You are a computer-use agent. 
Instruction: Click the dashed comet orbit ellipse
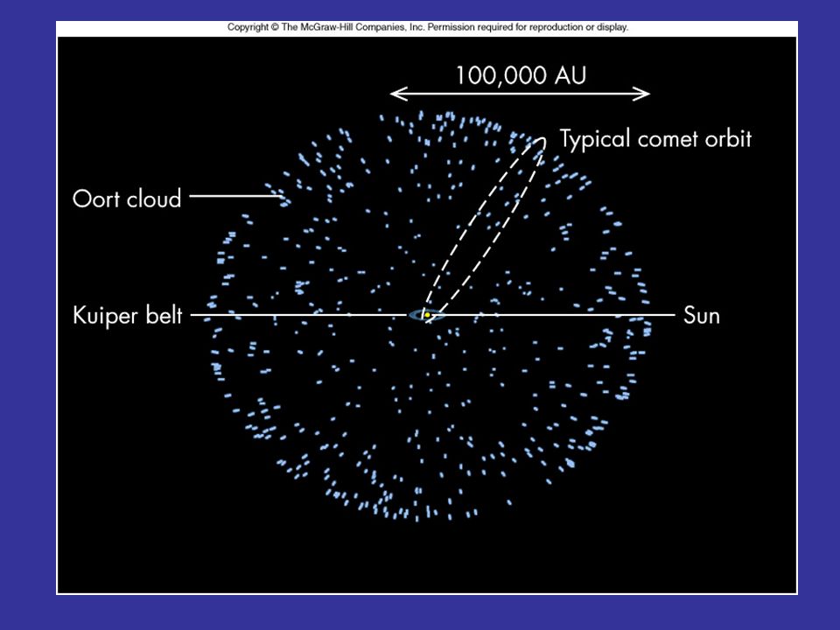(484, 229)
